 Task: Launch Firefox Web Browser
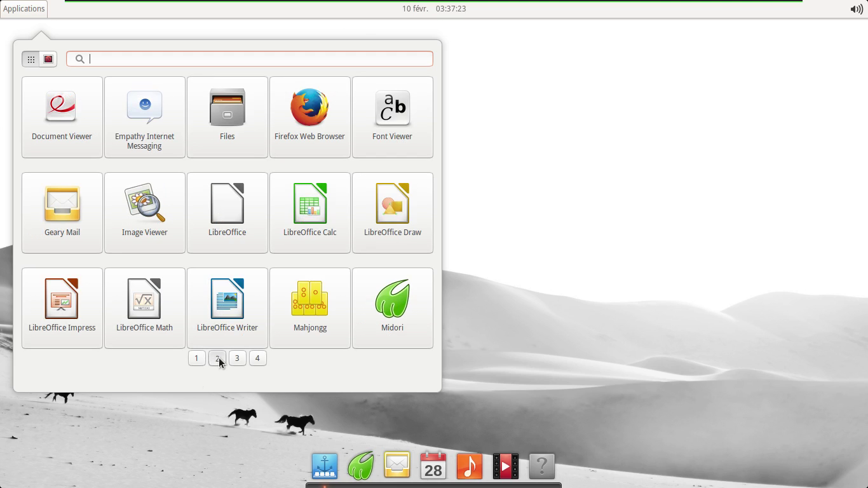[310, 118]
